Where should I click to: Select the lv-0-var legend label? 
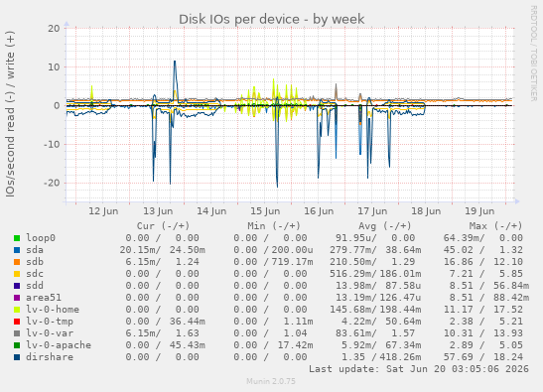50,333
